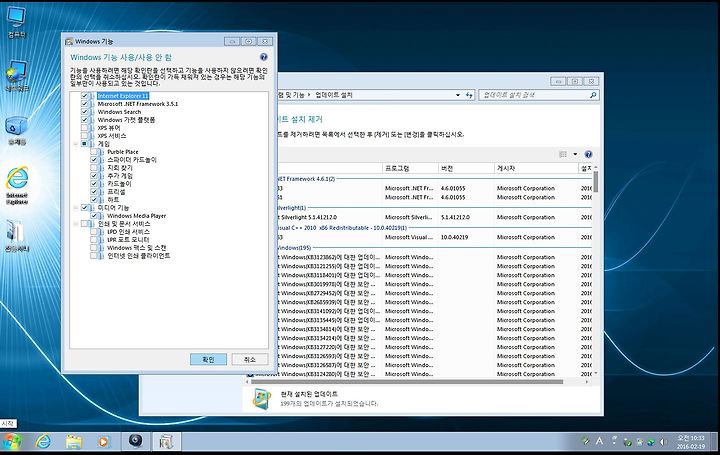The height and width of the screenshot is (455, 720).
Task: Select the Windows 가젯 플랫폼 label
Action: click(x=126, y=120)
